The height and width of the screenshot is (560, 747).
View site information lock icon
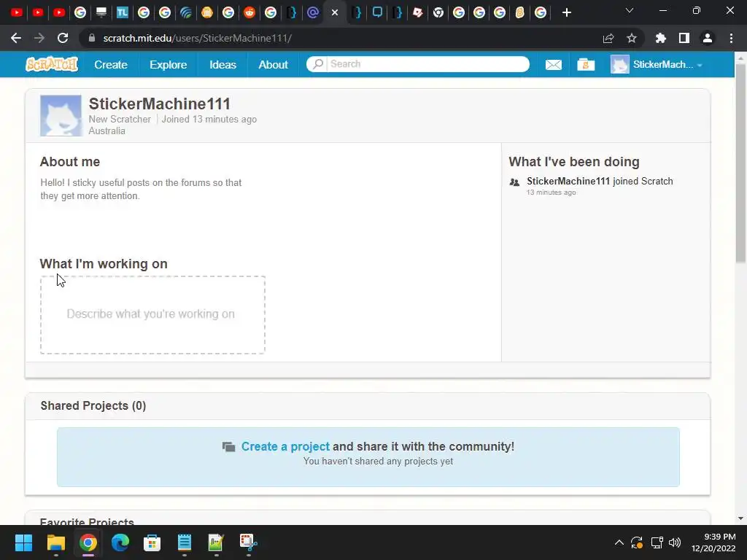92,38
